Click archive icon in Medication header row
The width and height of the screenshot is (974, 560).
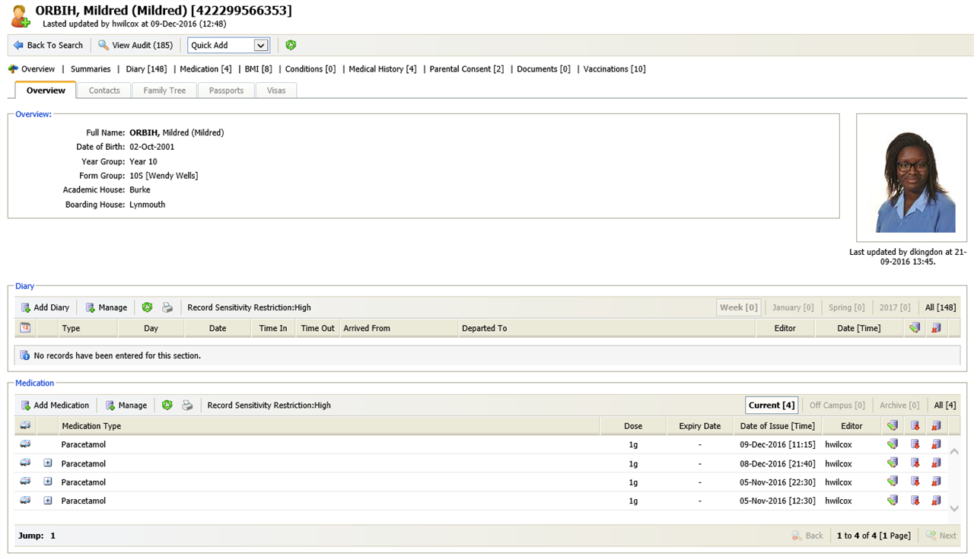click(x=915, y=426)
